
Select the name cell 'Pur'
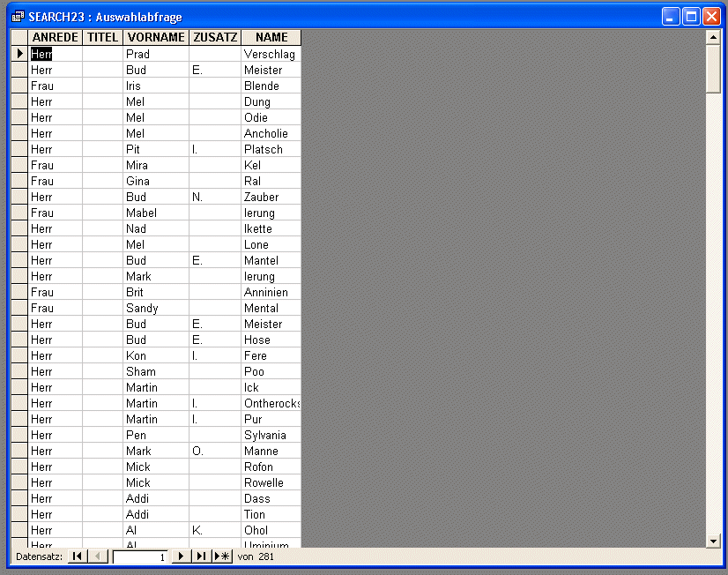tap(271, 419)
